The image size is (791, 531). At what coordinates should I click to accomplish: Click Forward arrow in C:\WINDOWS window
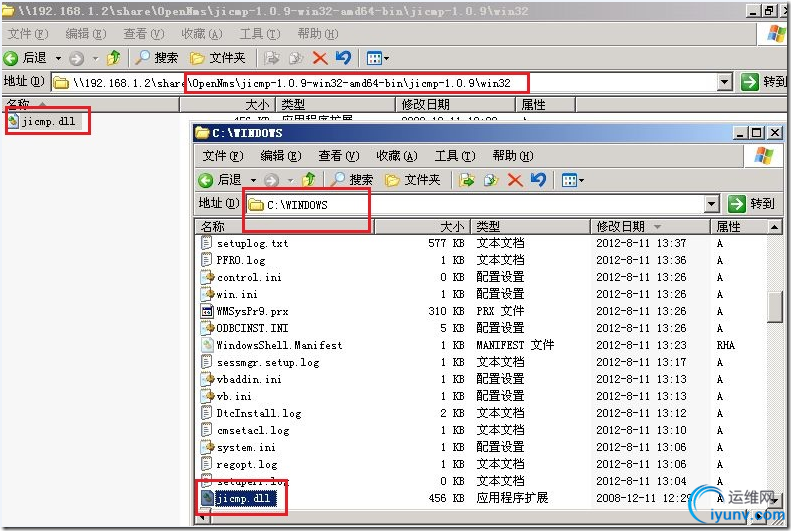(x=271, y=180)
